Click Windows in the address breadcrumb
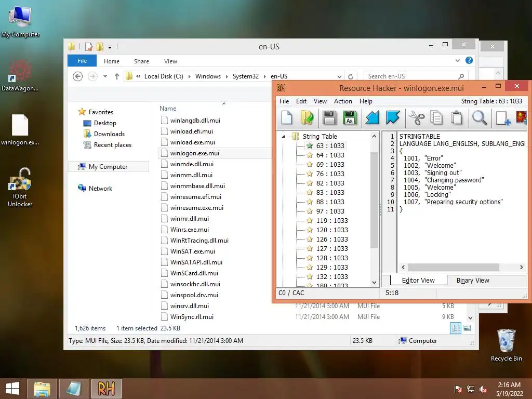Screen dimensions: 532x399 click(208, 76)
